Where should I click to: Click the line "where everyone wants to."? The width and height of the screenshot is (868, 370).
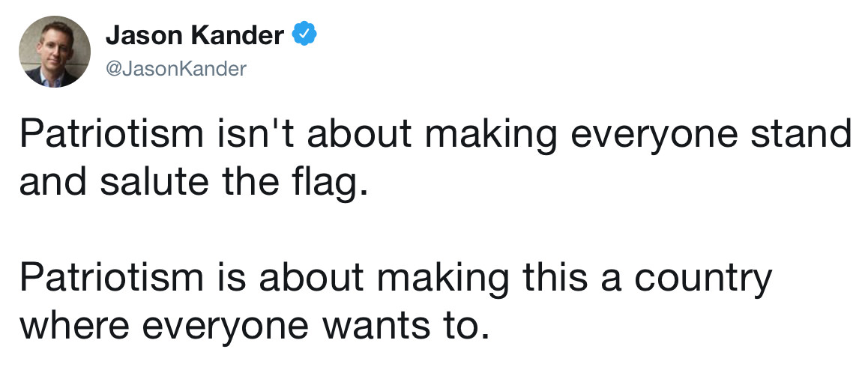point(255,324)
